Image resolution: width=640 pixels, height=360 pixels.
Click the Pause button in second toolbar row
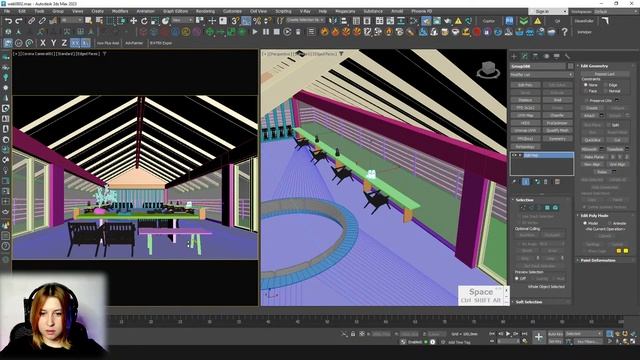266,31
